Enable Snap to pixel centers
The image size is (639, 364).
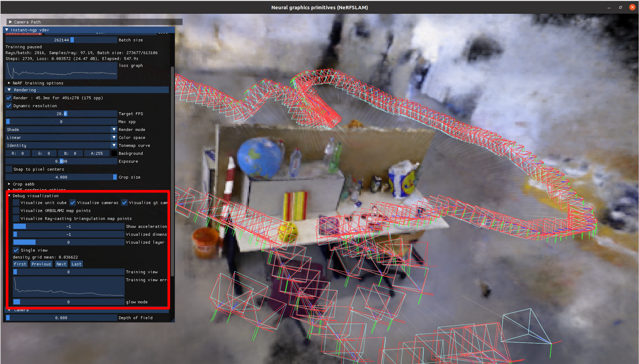click(9, 169)
